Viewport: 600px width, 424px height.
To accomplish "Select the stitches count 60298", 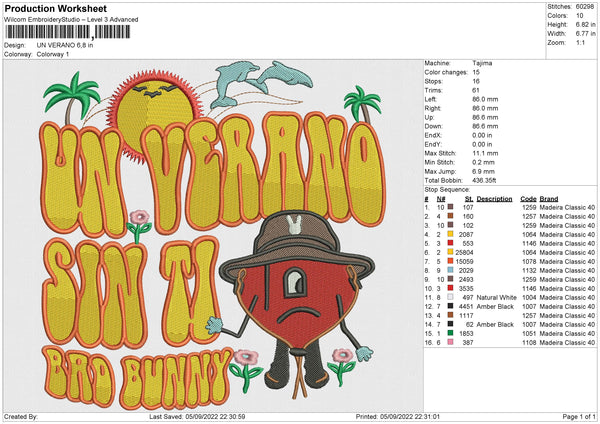I will click(x=585, y=7).
